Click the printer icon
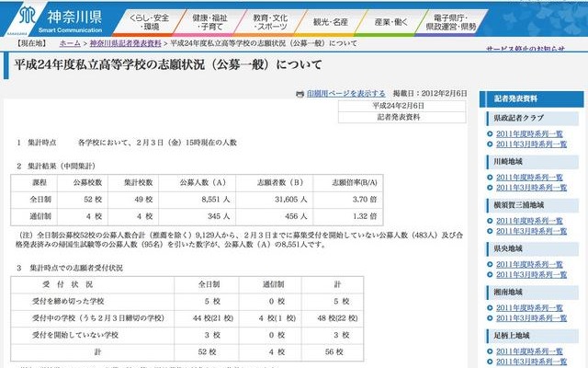This screenshot has width=588, height=368. click(300, 94)
